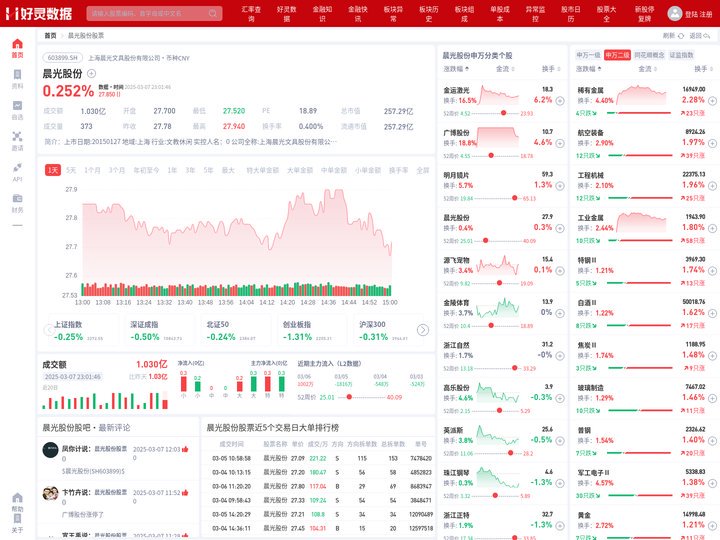
Task: Open 新股停复牌 in top menu
Action: pyautogui.click(x=645, y=14)
